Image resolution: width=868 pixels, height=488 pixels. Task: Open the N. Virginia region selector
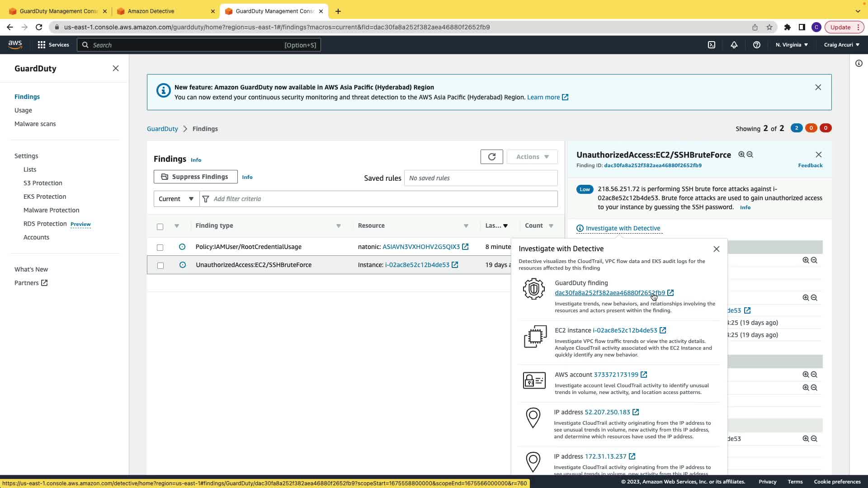click(x=791, y=45)
